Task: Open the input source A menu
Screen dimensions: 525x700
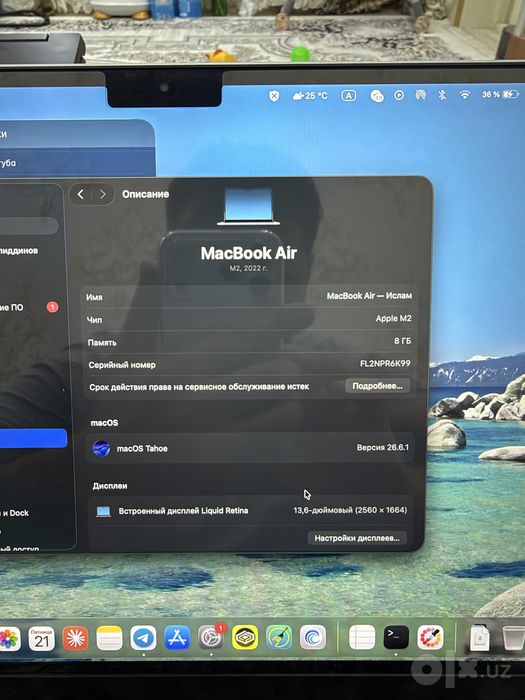Action: coord(349,96)
